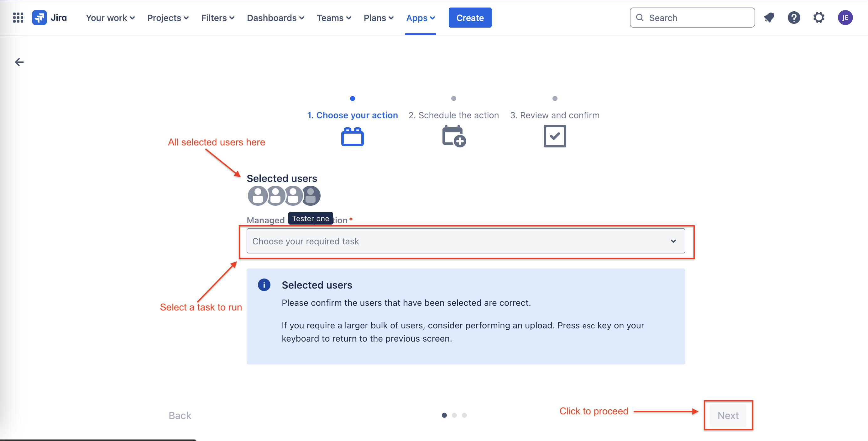Image resolution: width=868 pixels, height=441 pixels.
Task: Click the 'Choose your action' step icon
Action: click(353, 136)
